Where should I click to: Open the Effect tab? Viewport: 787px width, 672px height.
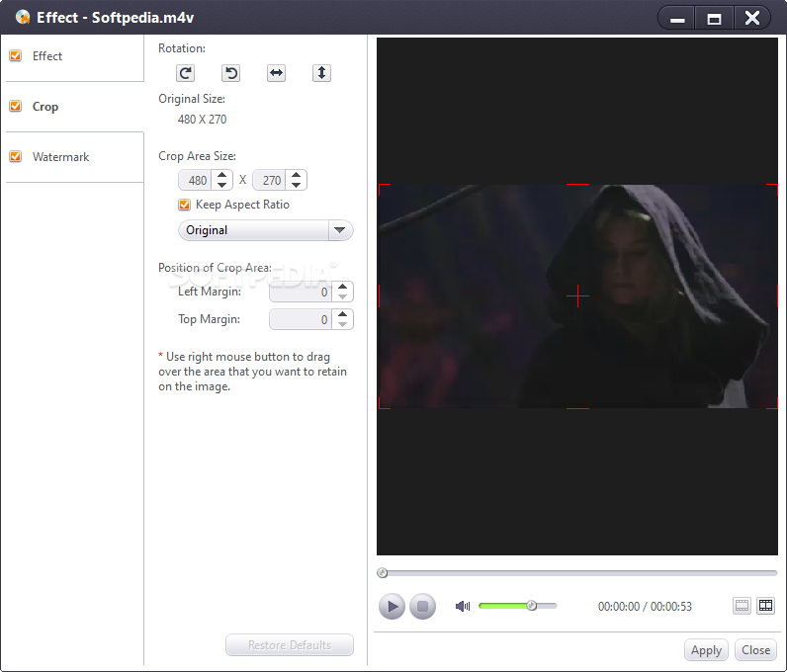tap(75, 56)
